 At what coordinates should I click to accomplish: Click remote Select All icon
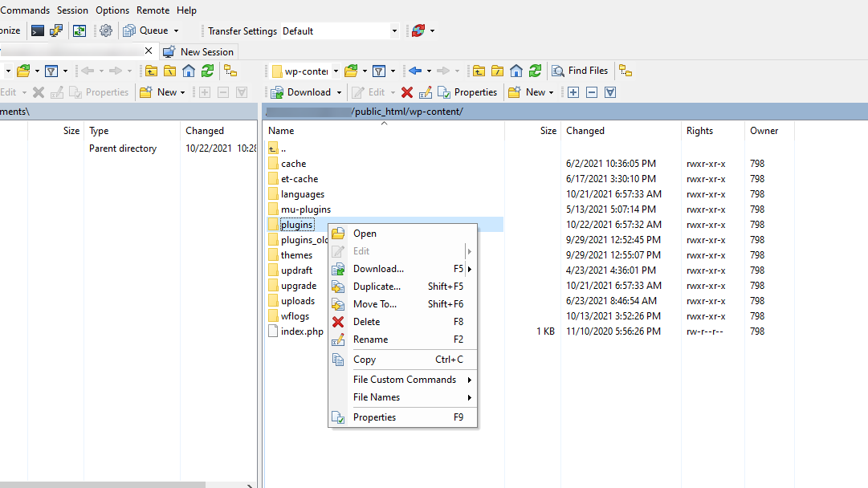pyautogui.click(x=610, y=92)
